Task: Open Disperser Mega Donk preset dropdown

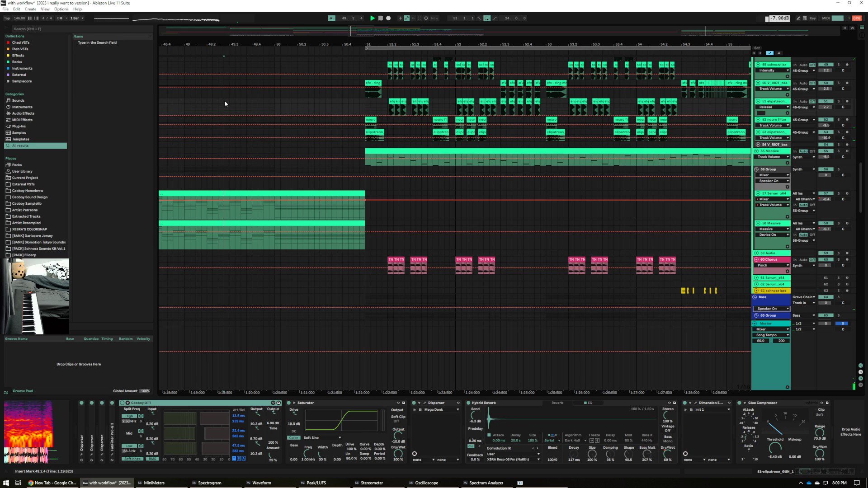Action: [x=441, y=409]
